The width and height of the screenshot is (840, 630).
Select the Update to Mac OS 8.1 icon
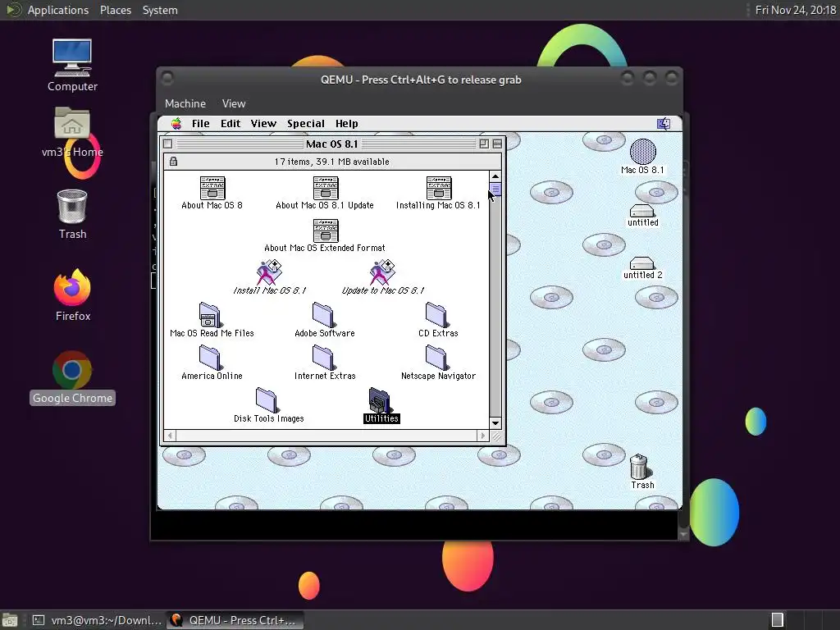click(x=382, y=272)
